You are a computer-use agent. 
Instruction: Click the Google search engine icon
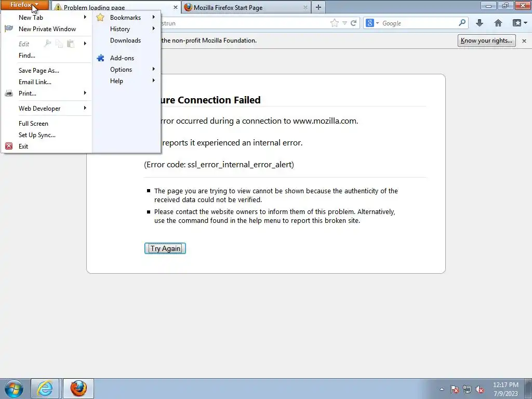370,23
